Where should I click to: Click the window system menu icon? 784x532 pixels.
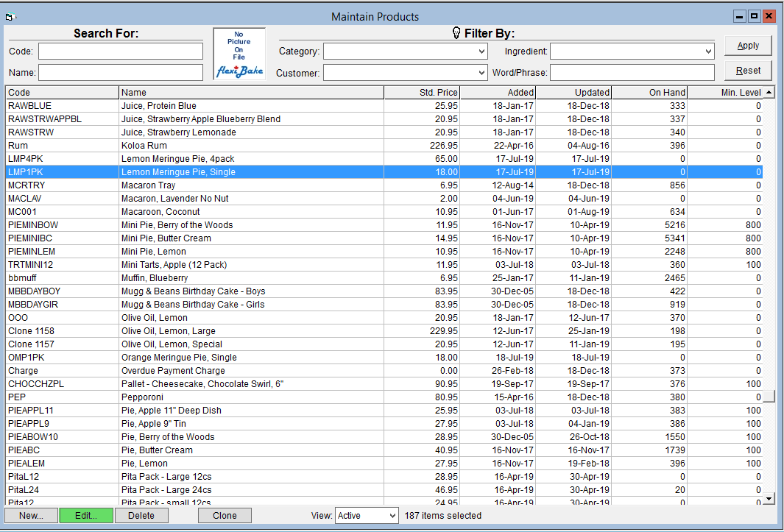pyautogui.click(x=10, y=17)
